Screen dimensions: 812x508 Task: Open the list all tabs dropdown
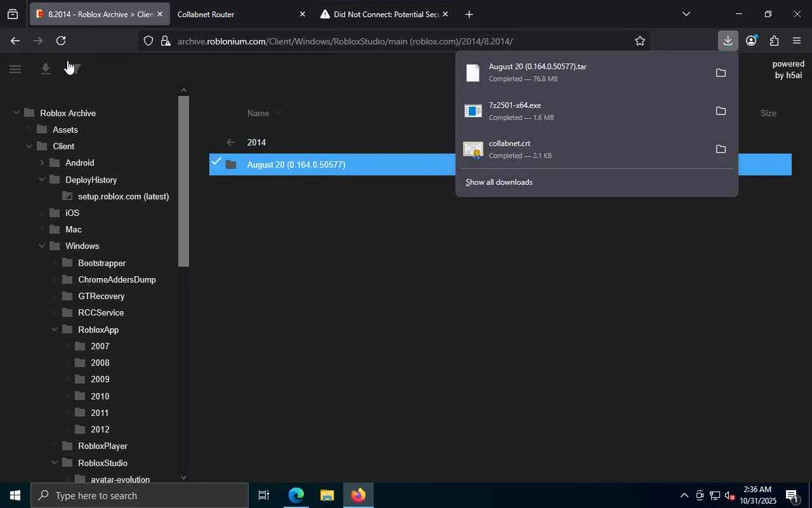[x=686, y=14]
